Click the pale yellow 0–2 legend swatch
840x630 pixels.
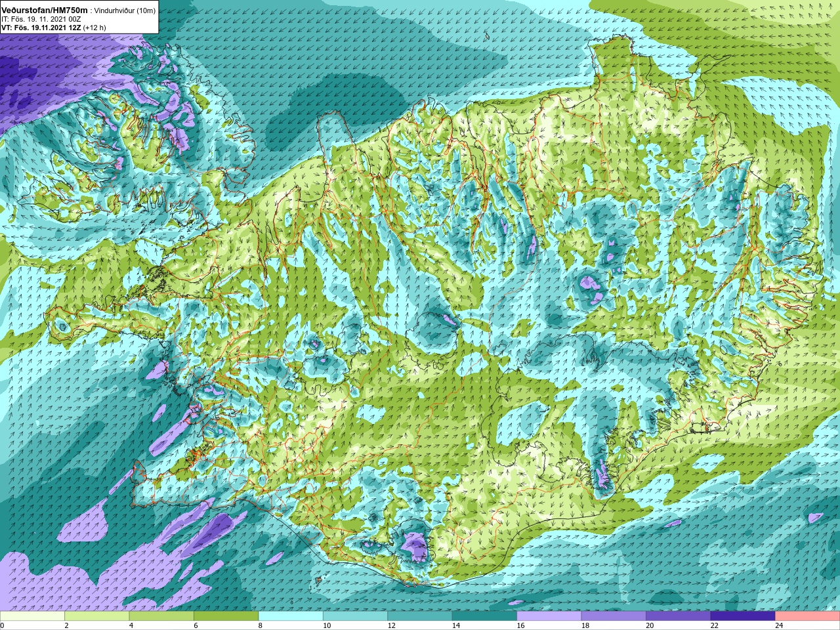coord(33,616)
